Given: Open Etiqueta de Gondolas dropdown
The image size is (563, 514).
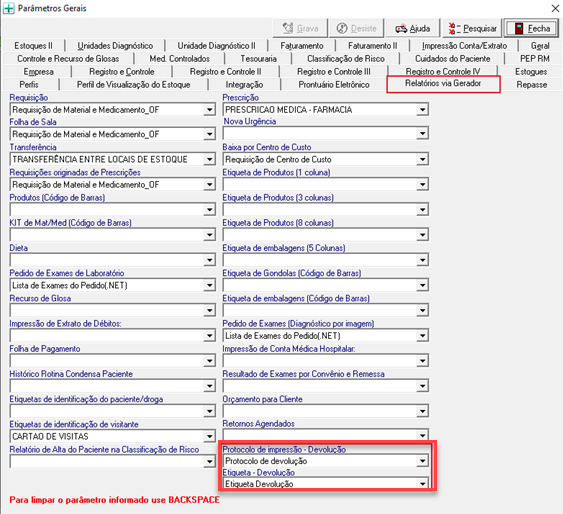Looking at the screenshot, I should click(x=422, y=285).
